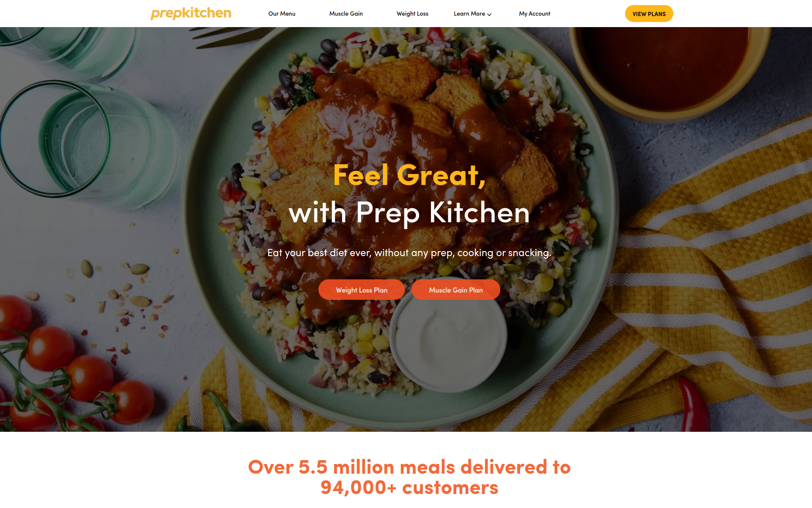Open Weight Loss in navigation bar

coord(412,14)
